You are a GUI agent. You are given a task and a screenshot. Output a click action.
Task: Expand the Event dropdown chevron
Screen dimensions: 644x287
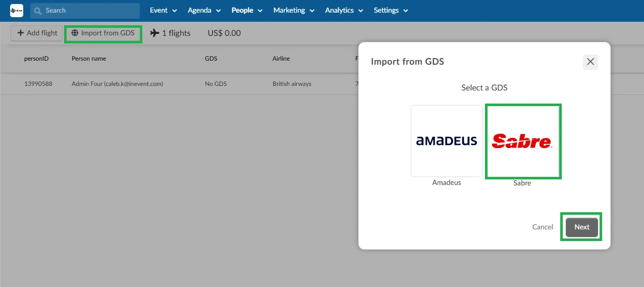pos(175,11)
